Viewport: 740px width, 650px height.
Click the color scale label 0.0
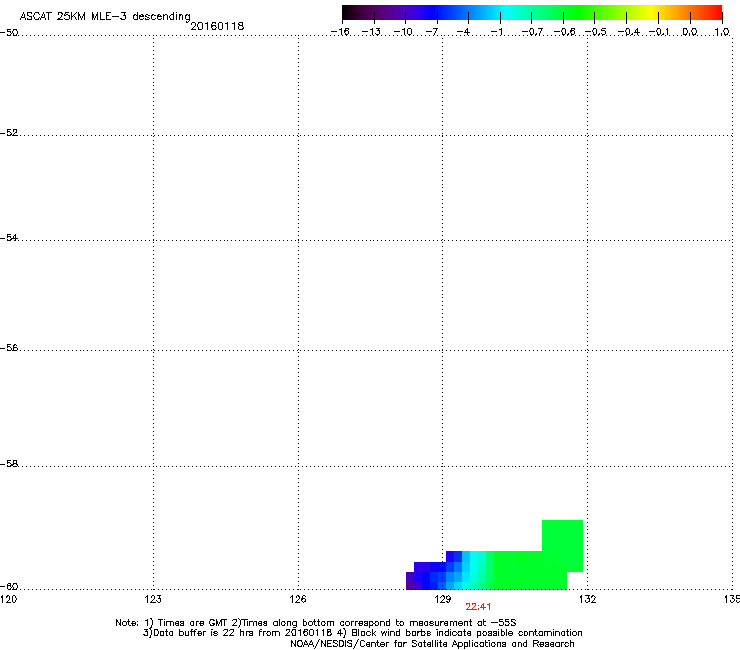[690, 32]
